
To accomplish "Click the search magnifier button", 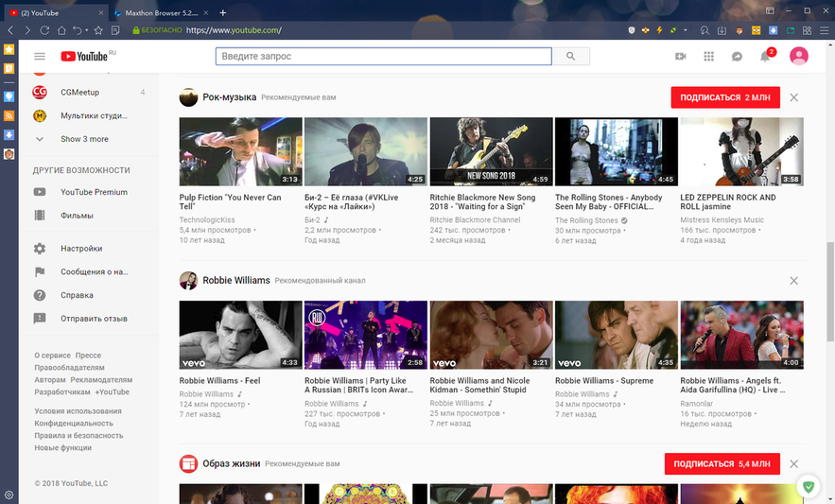I will (570, 56).
